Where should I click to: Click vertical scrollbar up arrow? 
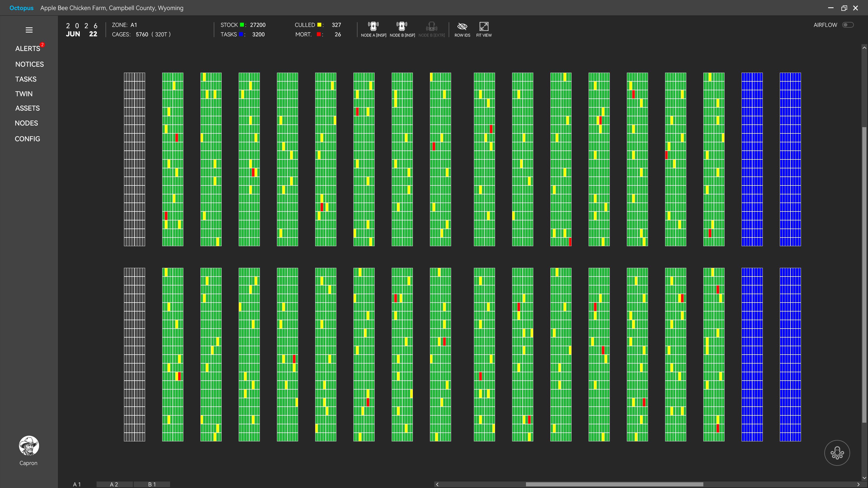864,47
